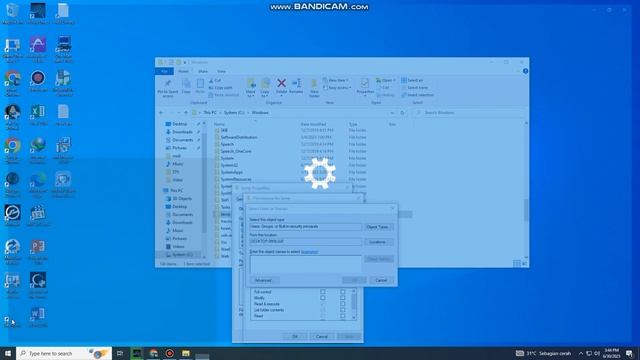Screen dimensions: 640x360
Task: Click Advanced in Select Users dialog
Action: (264, 280)
